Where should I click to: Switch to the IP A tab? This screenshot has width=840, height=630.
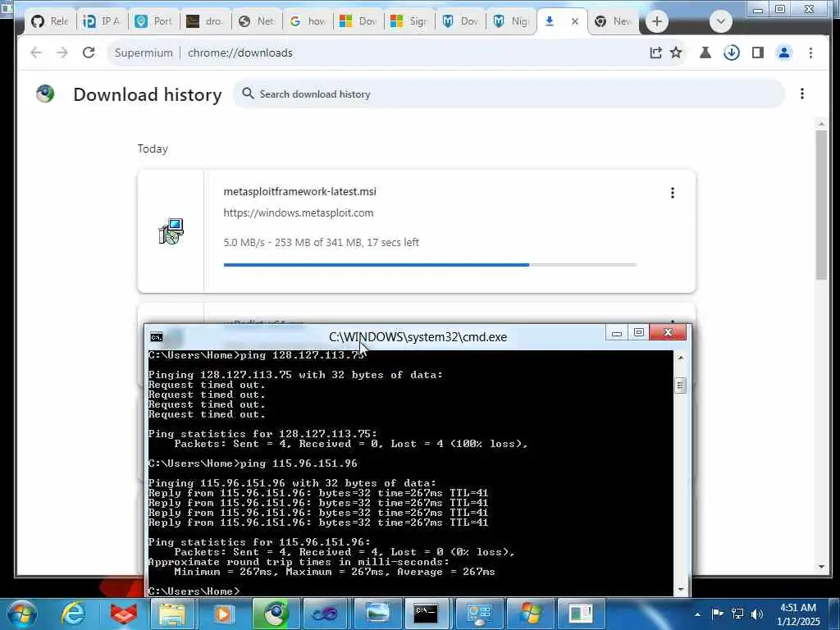pyautogui.click(x=102, y=21)
